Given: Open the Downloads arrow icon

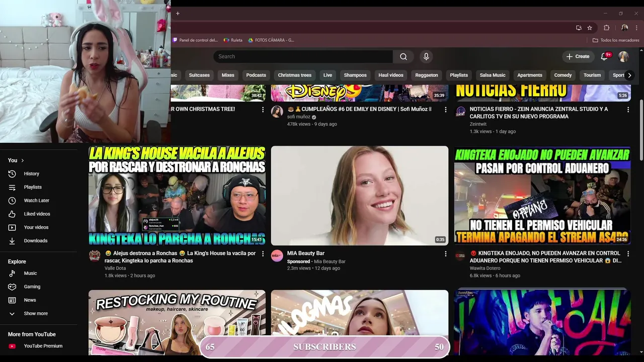Looking at the screenshot, I should pos(12,241).
